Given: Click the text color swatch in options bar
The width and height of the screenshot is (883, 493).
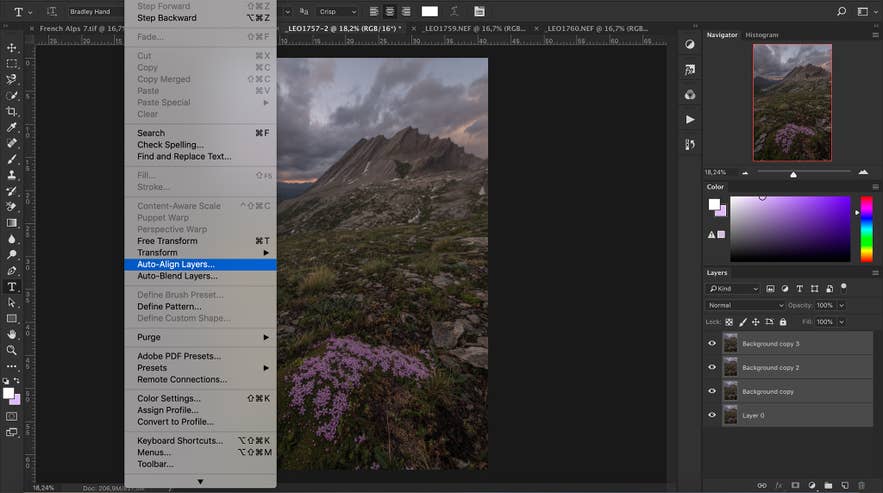Looking at the screenshot, I should click(x=430, y=11).
